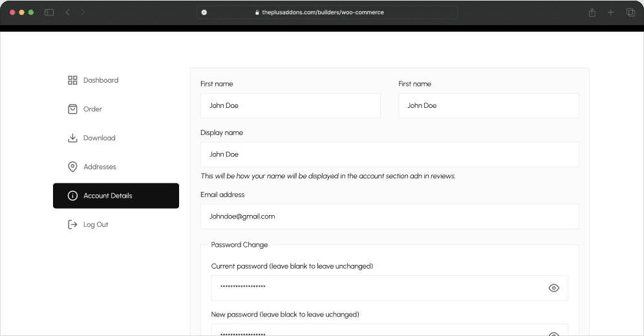644x336 pixels.
Task: Click the Addresses location pin icon
Action: pos(72,167)
